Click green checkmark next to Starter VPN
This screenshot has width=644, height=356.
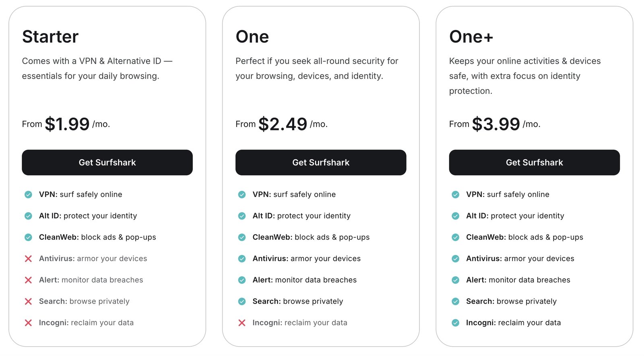pyautogui.click(x=28, y=195)
